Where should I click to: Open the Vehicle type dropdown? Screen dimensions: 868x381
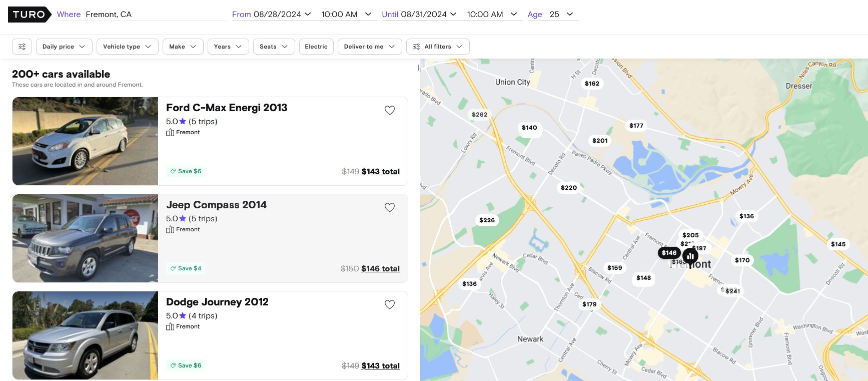pyautogui.click(x=127, y=47)
